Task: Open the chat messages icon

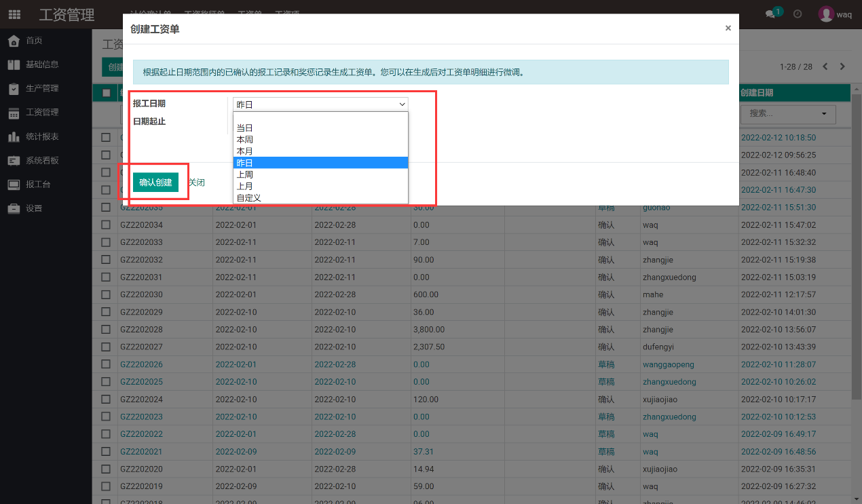Action: pos(770,14)
